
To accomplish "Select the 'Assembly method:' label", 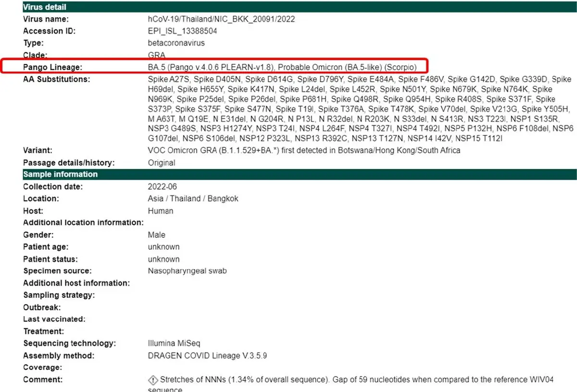I will click(x=59, y=356).
